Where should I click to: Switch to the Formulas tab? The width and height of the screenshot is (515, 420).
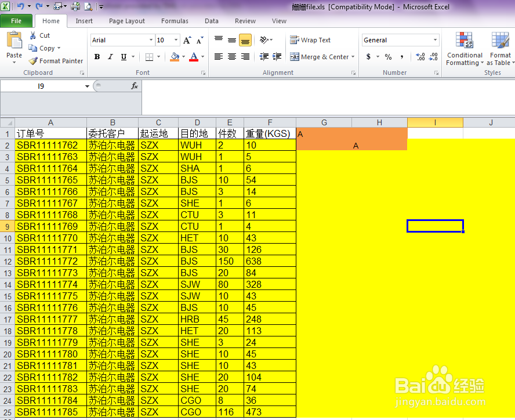pos(175,21)
